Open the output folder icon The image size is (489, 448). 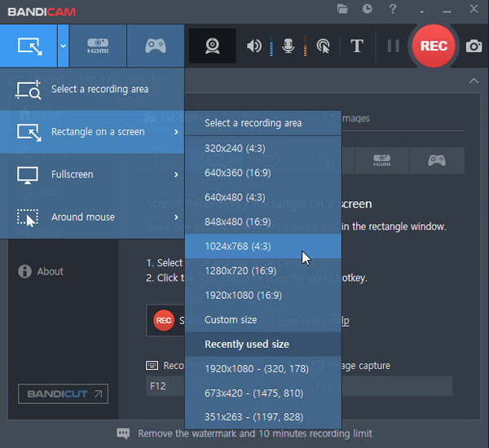[x=342, y=9]
